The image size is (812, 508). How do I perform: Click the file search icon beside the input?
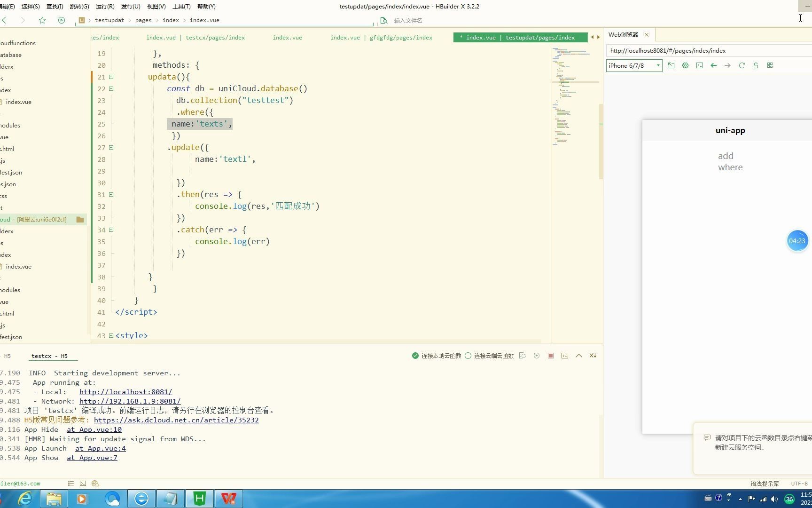tap(384, 20)
